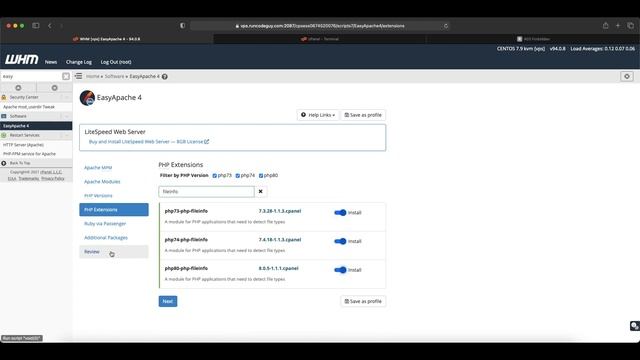Open the Help Links dropdown
The image size is (640, 360).
[x=318, y=115]
